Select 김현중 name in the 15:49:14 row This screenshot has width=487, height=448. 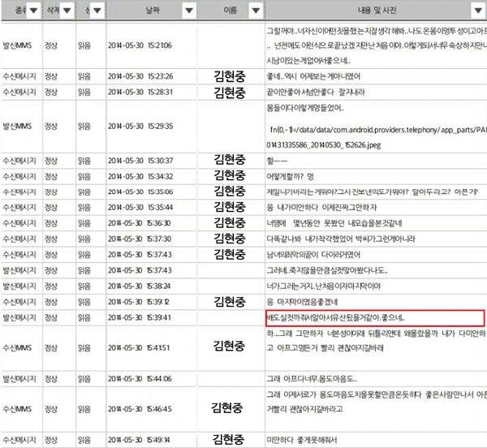click(230, 440)
